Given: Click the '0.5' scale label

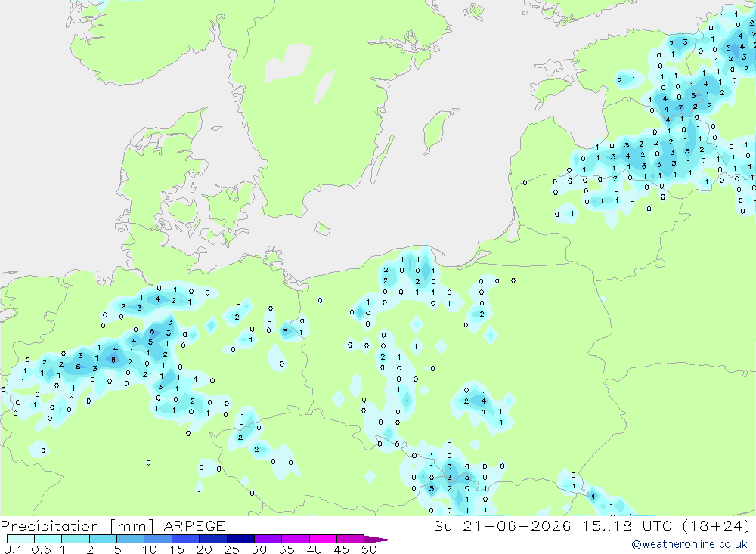Looking at the screenshot, I should [x=42, y=549].
